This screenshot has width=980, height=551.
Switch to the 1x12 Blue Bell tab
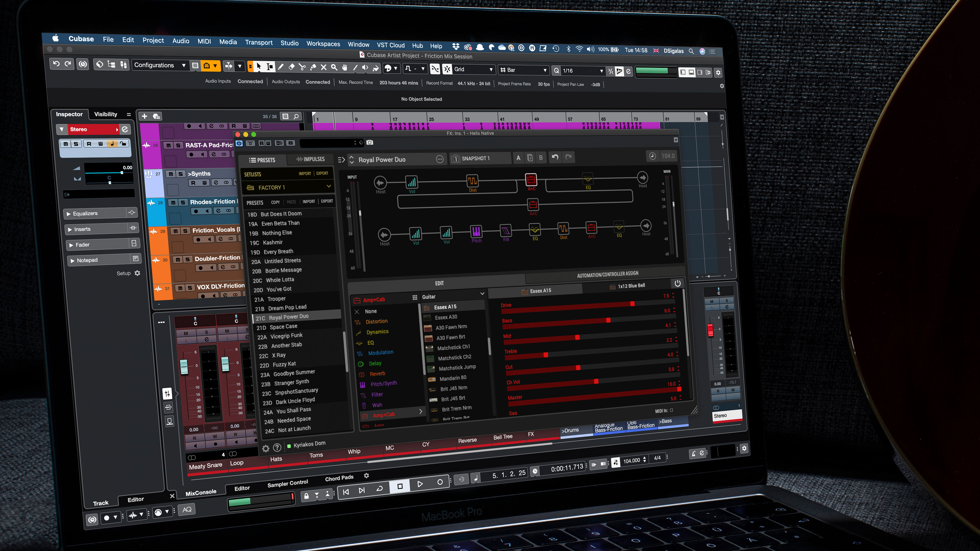(x=627, y=286)
